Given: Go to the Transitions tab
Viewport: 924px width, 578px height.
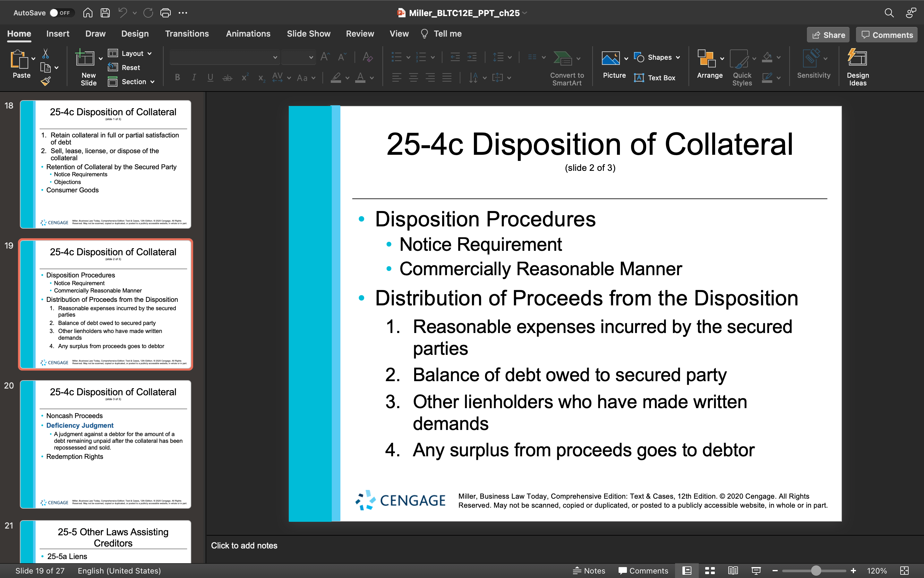Looking at the screenshot, I should pos(187,34).
